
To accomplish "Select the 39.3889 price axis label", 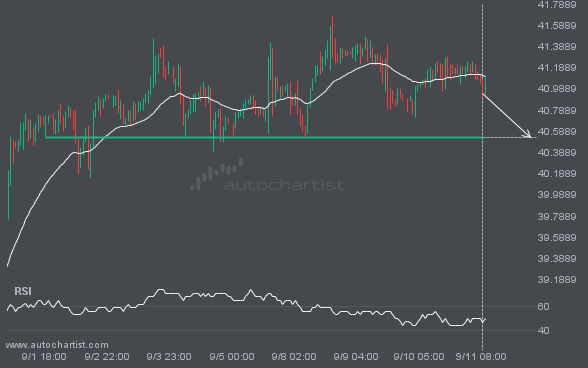I will tap(557, 258).
